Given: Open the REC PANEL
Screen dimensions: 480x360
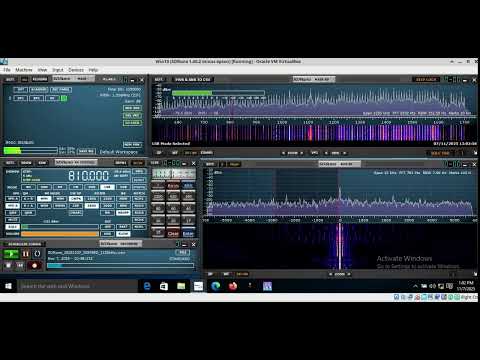Looking at the screenshot, I should (x=61, y=90).
